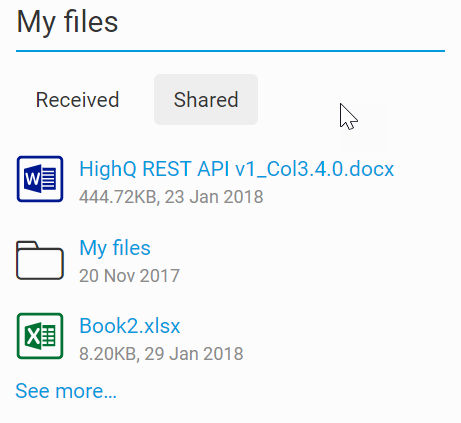Click the green Excel spreadsheet icon

point(40,336)
